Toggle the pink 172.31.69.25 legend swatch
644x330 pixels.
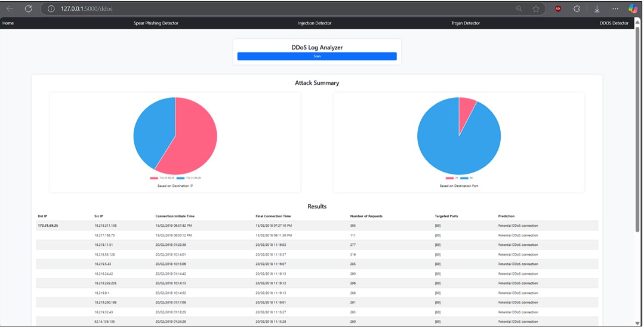[x=154, y=178]
